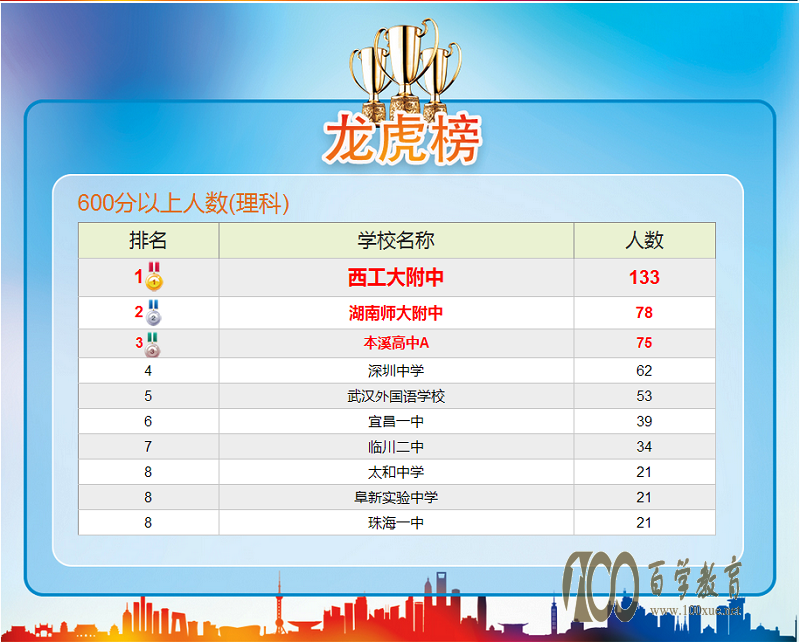Select school name 湖南师大附中
The image size is (800, 642).
tap(396, 313)
